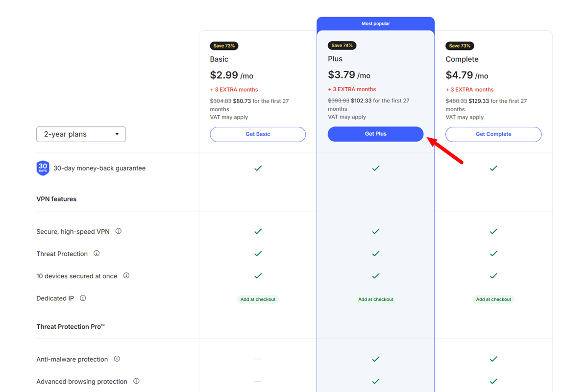Click the Get Complete button
This screenshot has height=392, width=588.
tap(493, 134)
